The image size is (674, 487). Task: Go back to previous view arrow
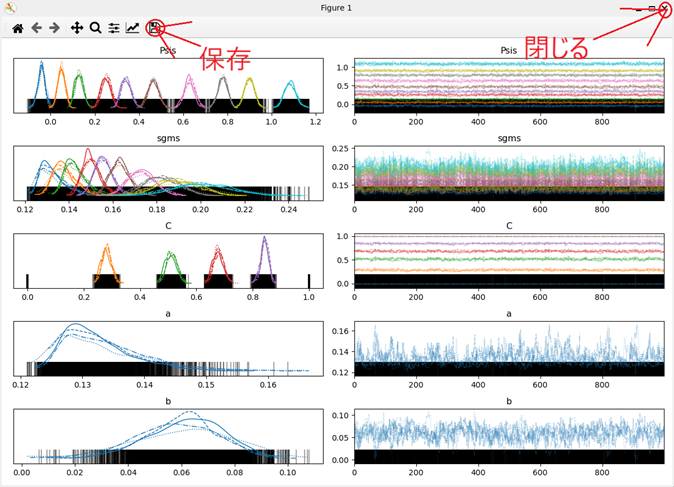[36, 29]
